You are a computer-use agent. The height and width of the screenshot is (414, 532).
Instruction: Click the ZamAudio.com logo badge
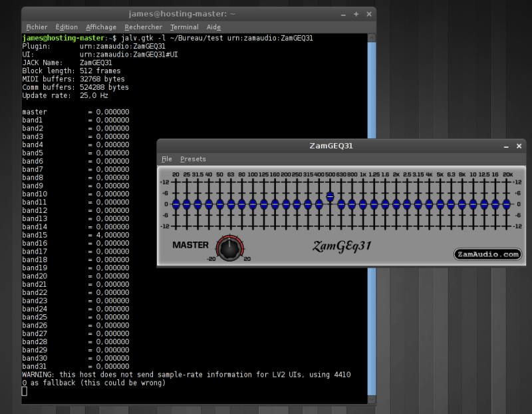(487, 254)
